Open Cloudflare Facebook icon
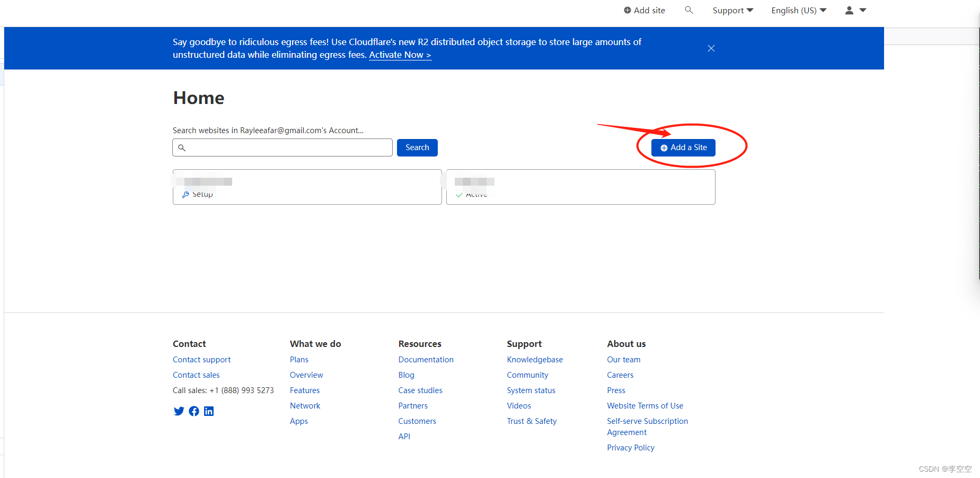 coord(194,411)
